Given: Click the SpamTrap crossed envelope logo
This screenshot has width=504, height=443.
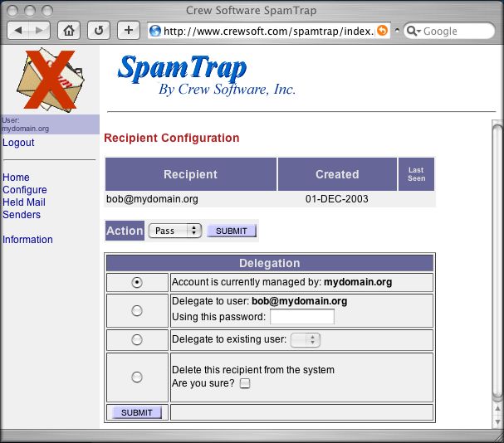Looking at the screenshot, I should pyautogui.click(x=50, y=80).
